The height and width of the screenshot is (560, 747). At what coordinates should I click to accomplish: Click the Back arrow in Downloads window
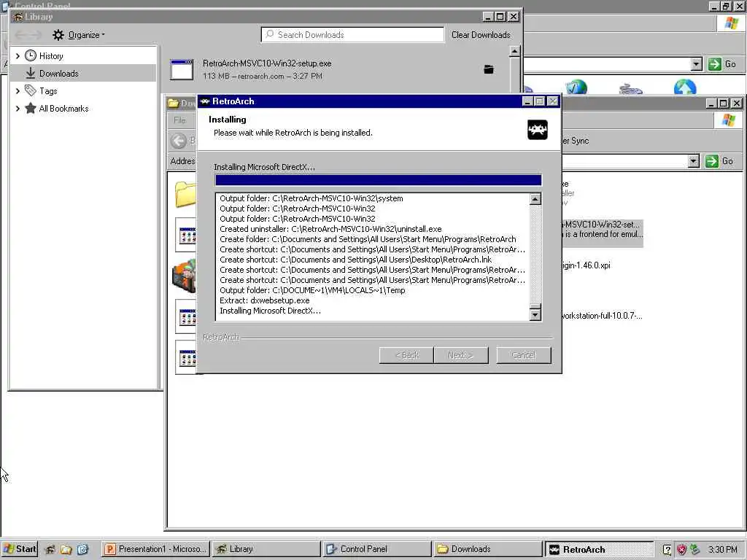pyautogui.click(x=179, y=141)
